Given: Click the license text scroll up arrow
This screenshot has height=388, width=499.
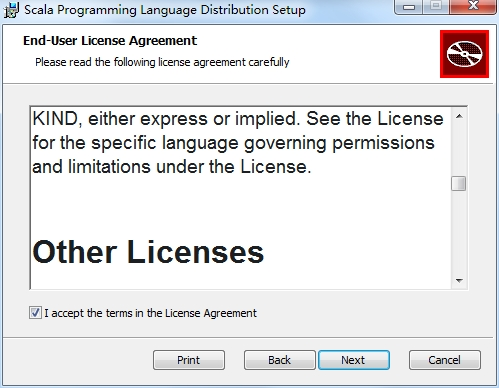Looking at the screenshot, I should tap(459, 116).
